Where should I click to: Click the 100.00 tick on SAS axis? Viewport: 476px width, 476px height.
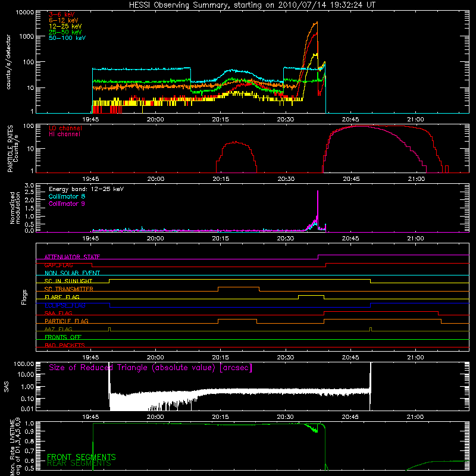pyautogui.click(x=24, y=364)
